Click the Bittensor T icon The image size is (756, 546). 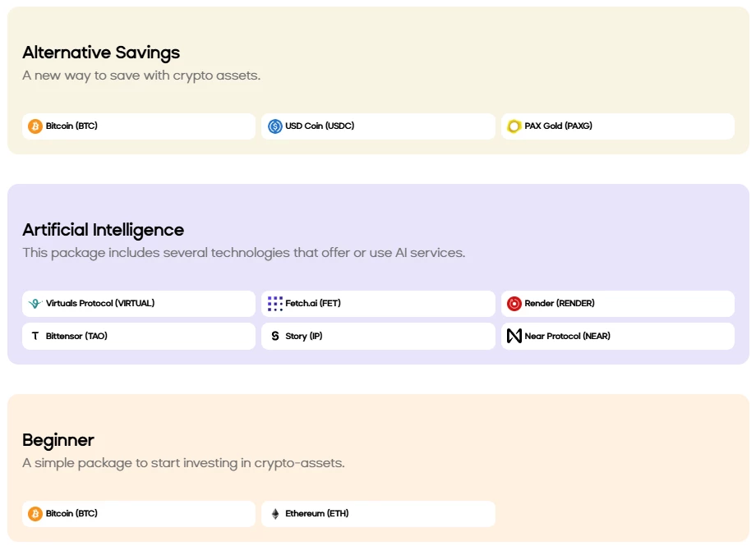pyautogui.click(x=35, y=336)
